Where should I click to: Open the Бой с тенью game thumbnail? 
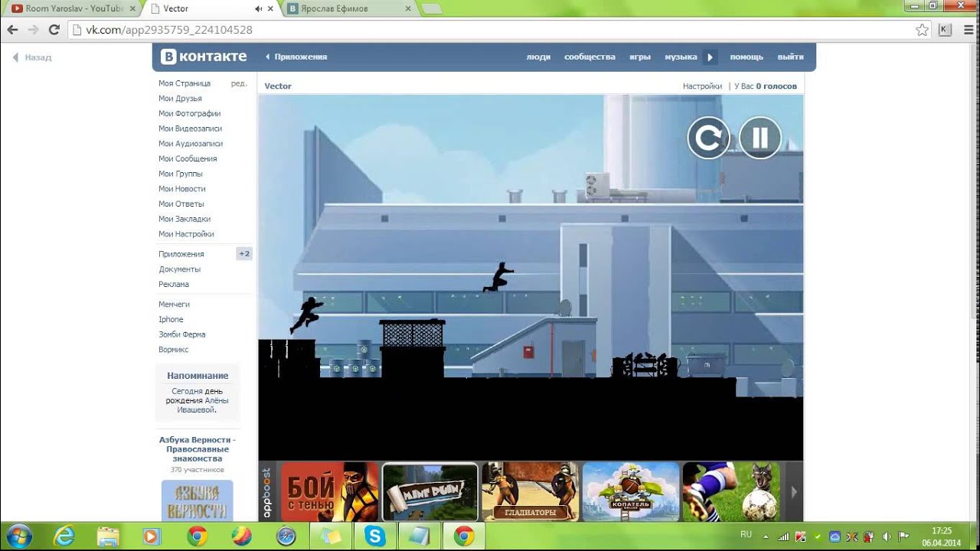click(330, 491)
